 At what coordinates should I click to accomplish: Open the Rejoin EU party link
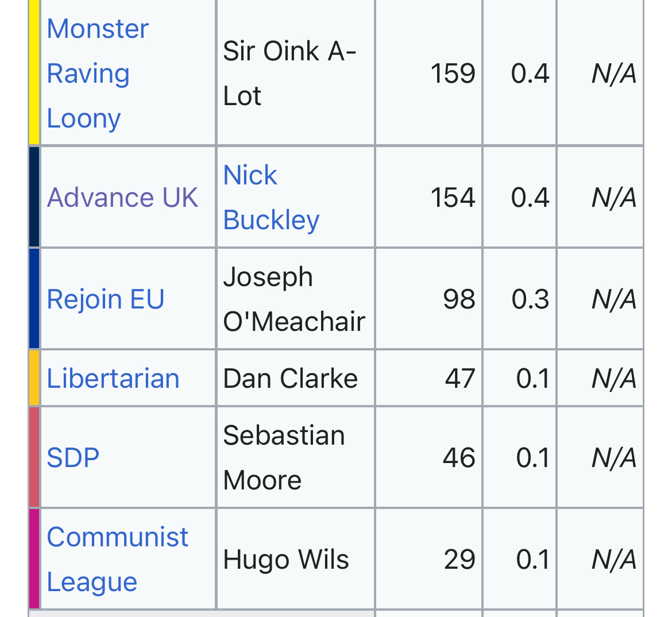click(106, 299)
